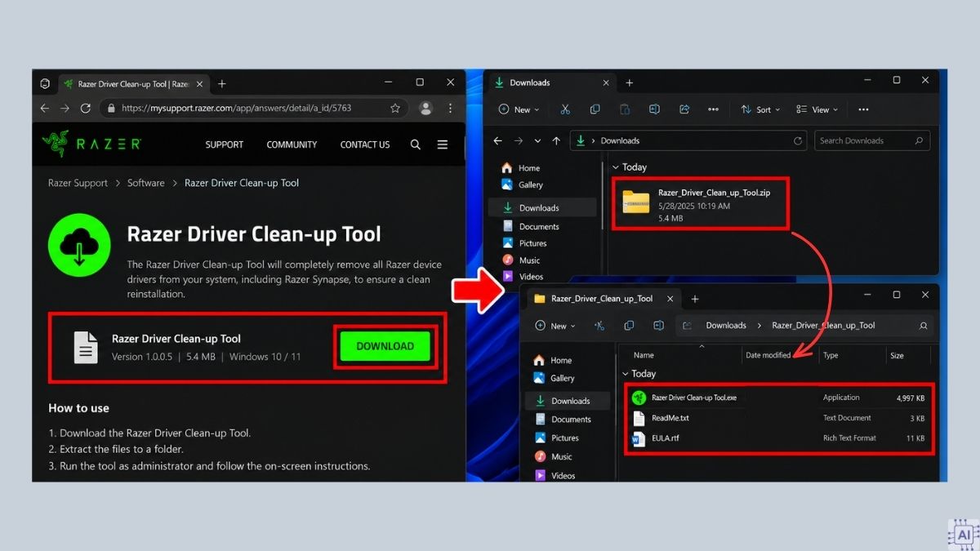The height and width of the screenshot is (551, 980).
Task: Collapse the Today group in the Downloads window
Action: tap(616, 167)
